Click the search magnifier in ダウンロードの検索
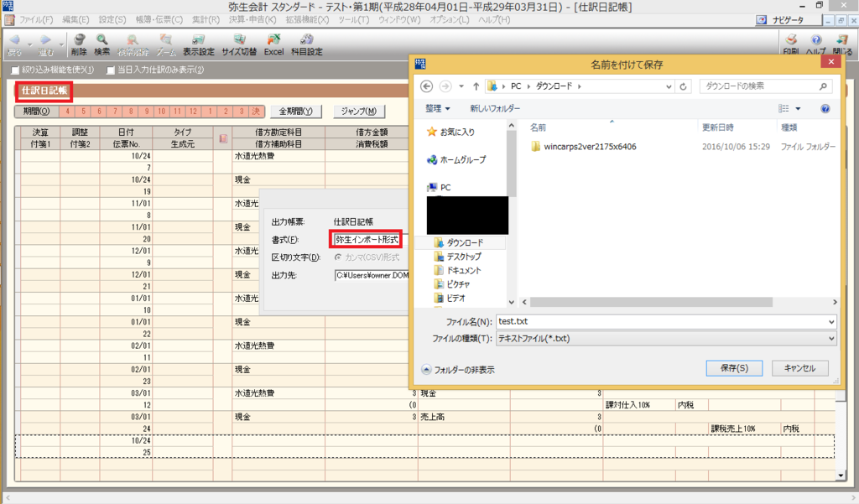Image resolution: width=859 pixels, height=504 pixels. (823, 86)
